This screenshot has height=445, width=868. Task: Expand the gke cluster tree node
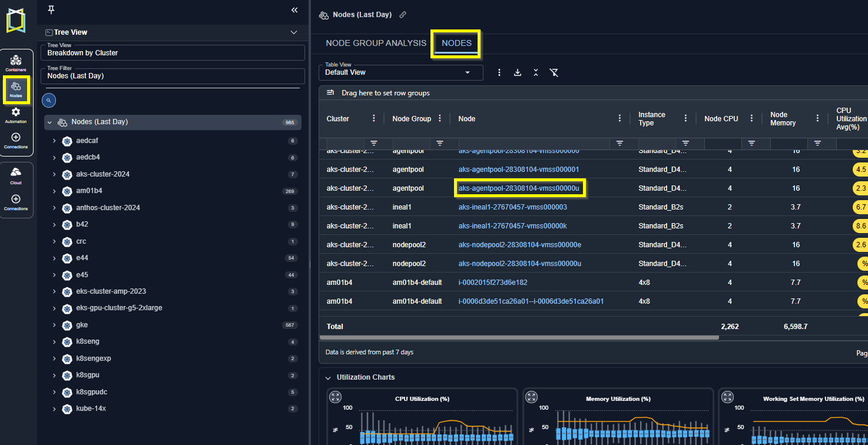tap(54, 325)
